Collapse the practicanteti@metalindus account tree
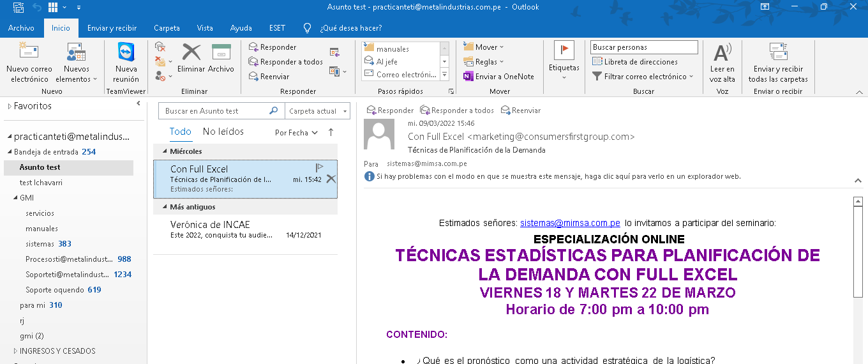The height and width of the screenshot is (364, 868). click(10, 136)
